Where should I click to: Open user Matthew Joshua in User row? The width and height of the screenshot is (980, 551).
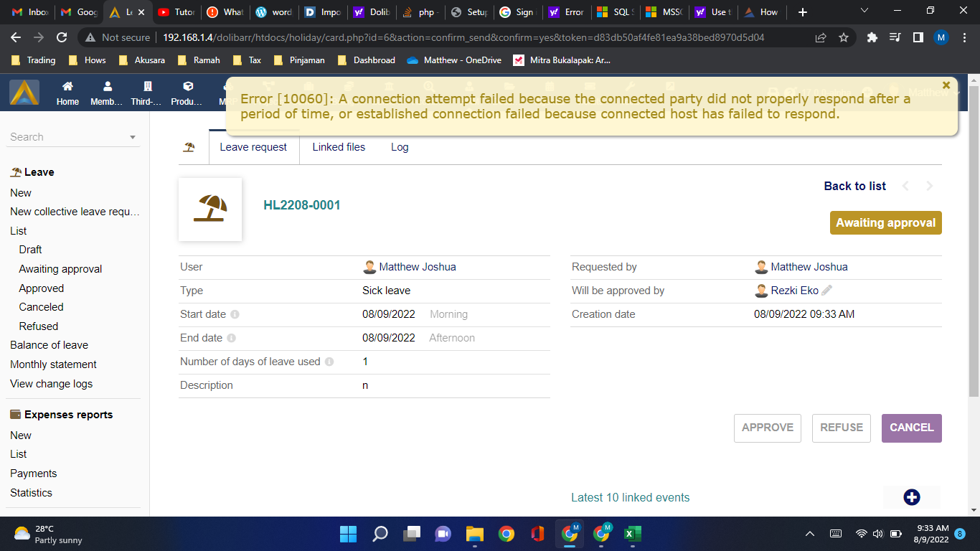coord(417,267)
